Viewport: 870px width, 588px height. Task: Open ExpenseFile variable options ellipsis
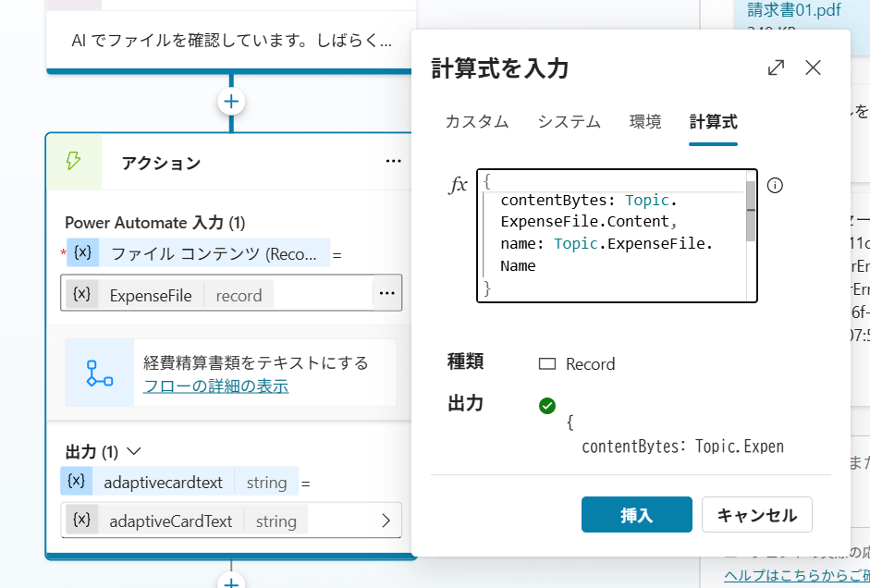coord(386,294)
